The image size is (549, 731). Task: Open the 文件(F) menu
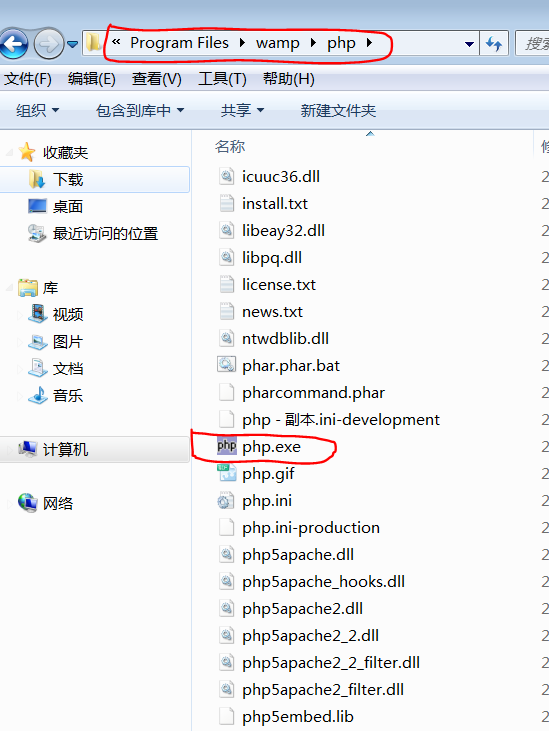[28, 79]
